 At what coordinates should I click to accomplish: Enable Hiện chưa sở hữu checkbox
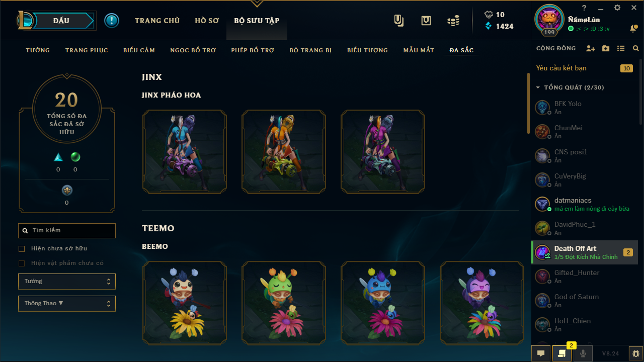tap(22, 249)
